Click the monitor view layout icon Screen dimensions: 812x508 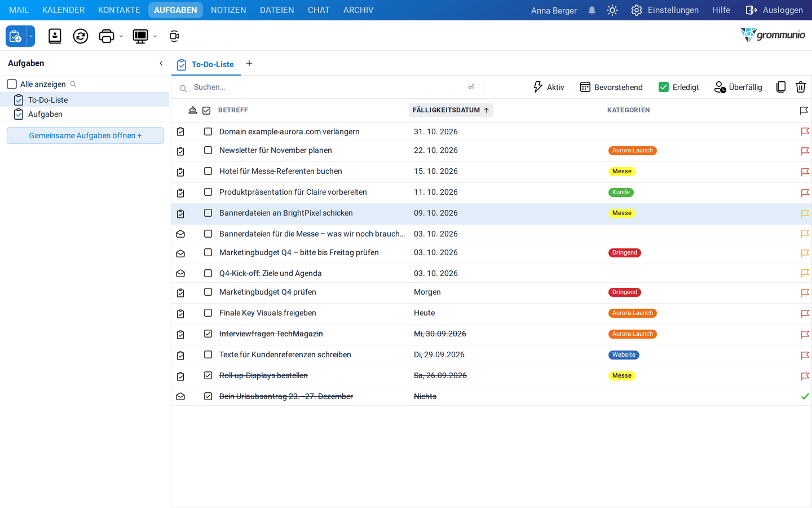[x=140, y=36]
